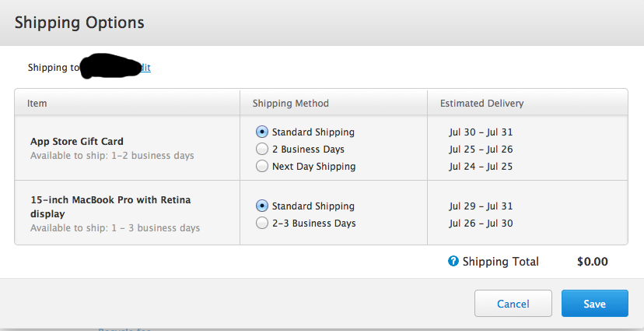Click the Shipping Options dialog title
The height and width of the screenshot is (331, 644).
point(79,23)
